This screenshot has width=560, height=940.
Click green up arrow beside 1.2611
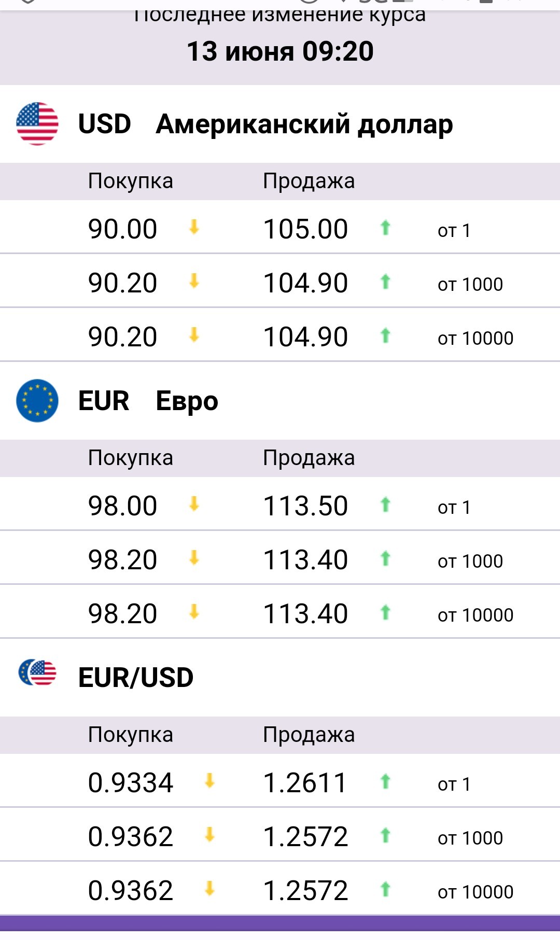(385, 781)
